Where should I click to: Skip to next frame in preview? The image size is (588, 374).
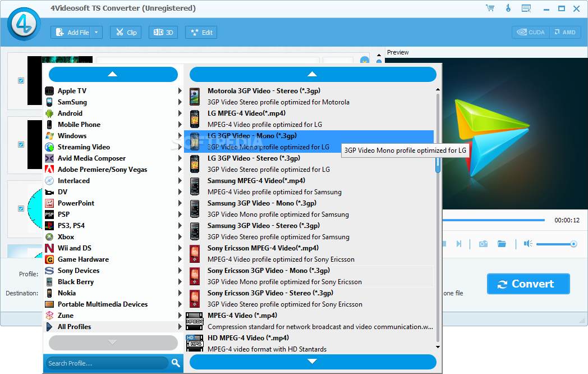click(458, 244)
